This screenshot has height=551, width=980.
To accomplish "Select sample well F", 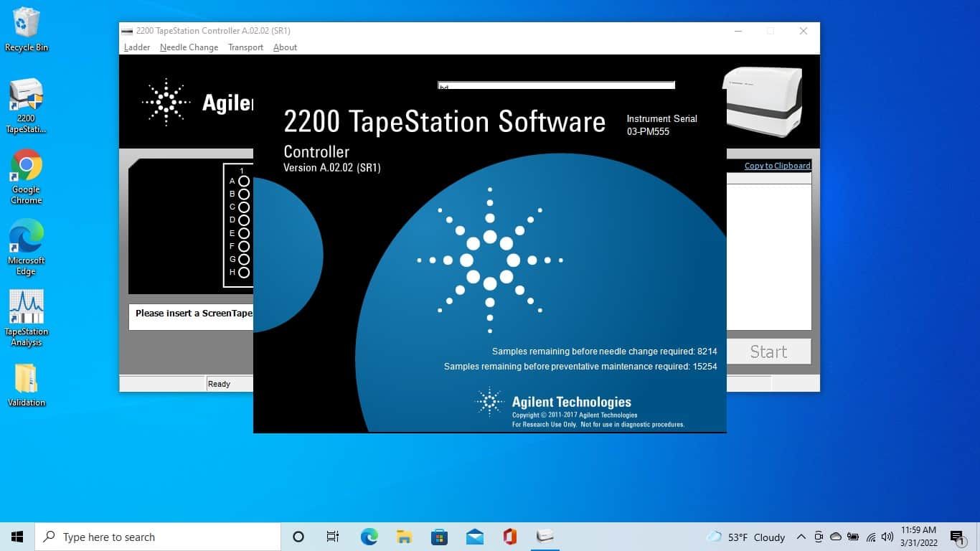I will 244,247.
